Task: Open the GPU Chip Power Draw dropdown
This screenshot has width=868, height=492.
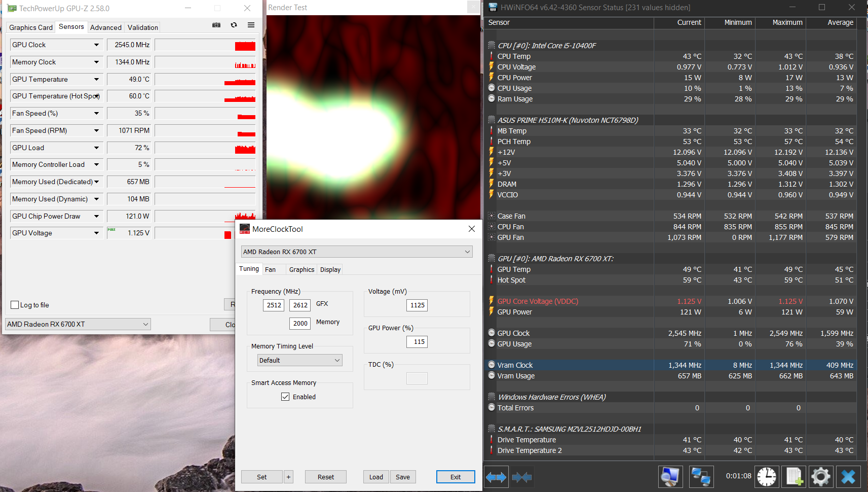Action: 96,216
